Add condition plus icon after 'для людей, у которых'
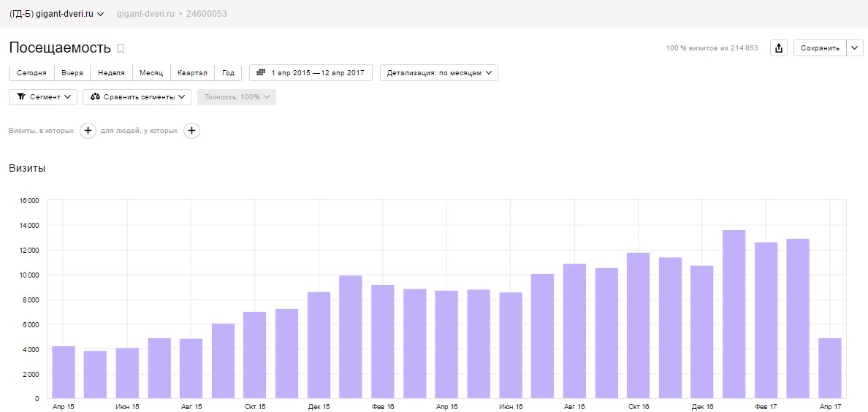Image resolution: width=868 pixels, height=412 pixels. (x=191, y=131)
